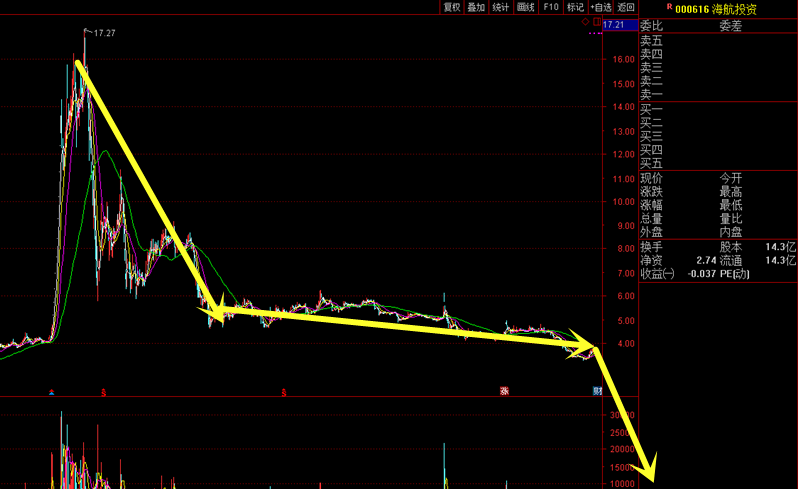Open F10 company information

550,7
